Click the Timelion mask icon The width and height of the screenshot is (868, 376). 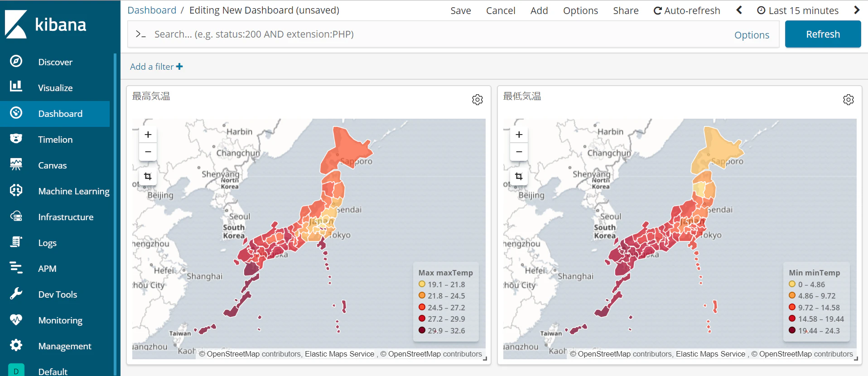16,139
